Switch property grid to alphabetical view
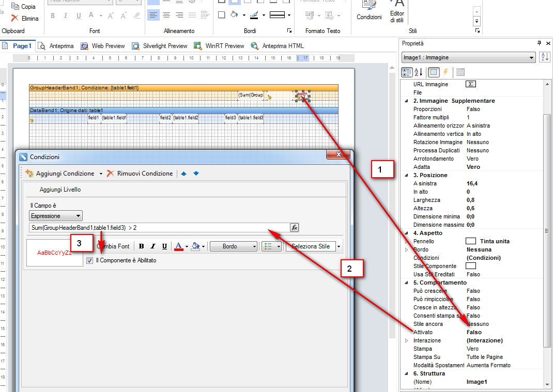Screen dimensions: 553x392 tap(419, 72)
